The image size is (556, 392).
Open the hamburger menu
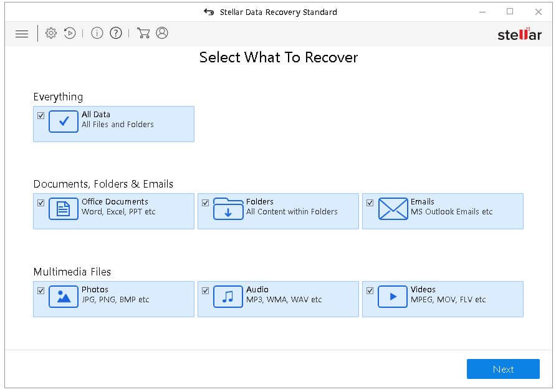click(22, 34)
